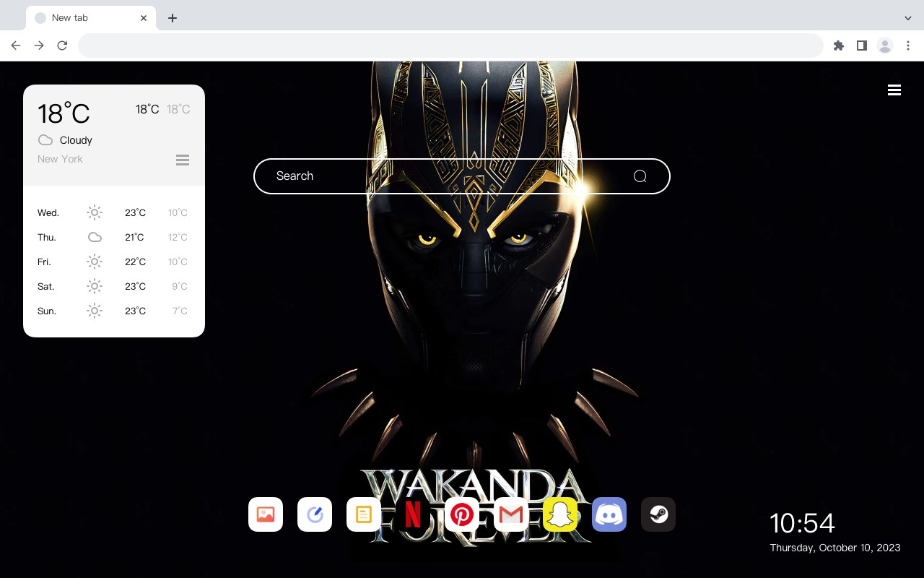
Task: Click the search magnifier icon
Action: pos(640,176)
